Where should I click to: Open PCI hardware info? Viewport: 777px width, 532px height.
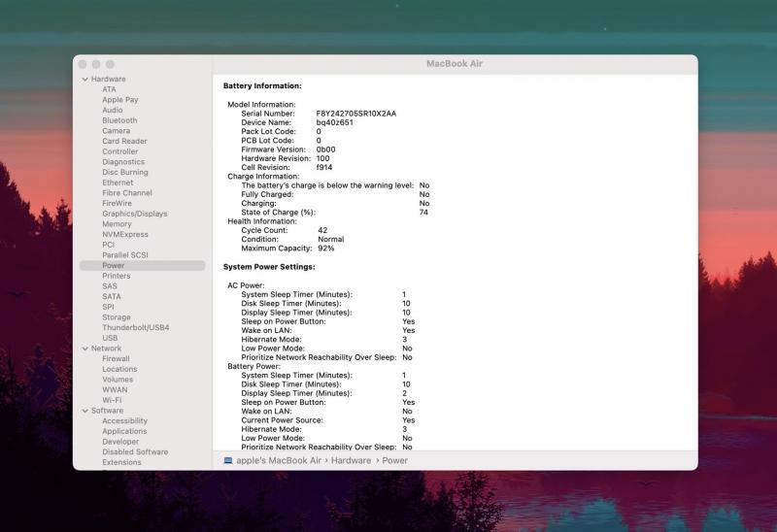108,245
